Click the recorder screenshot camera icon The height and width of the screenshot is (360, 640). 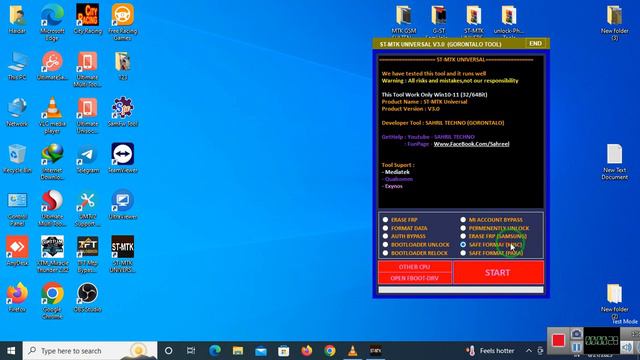(x=576, y=334)
